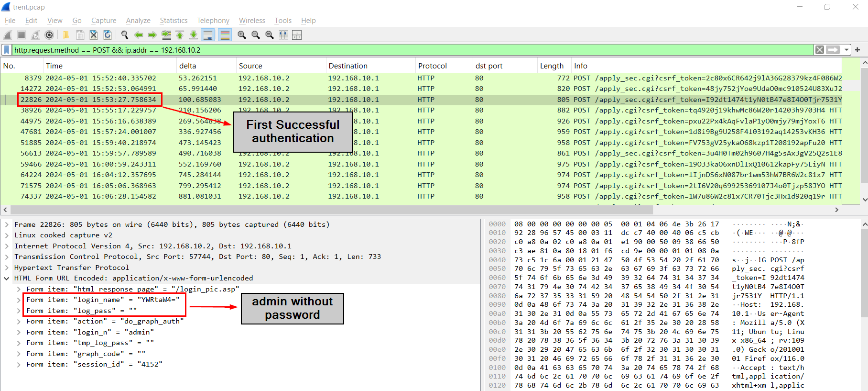This screenshot has width=868, height=391.
Task: Zoom out the main window text
Action: click(256, 35)
